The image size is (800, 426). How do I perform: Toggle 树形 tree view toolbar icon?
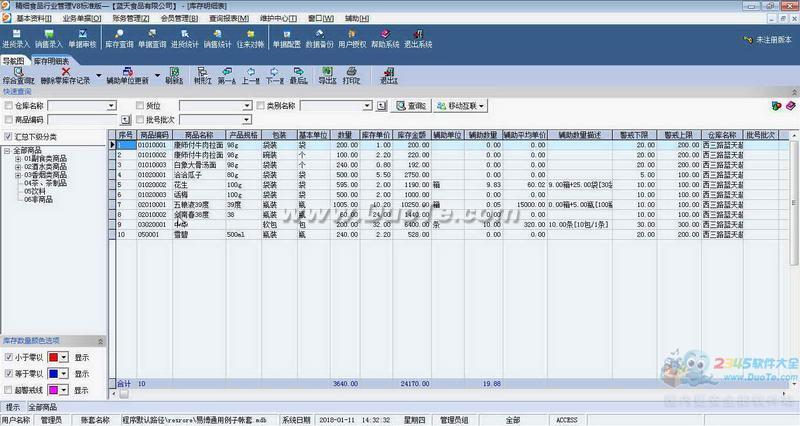click(203, 76)
